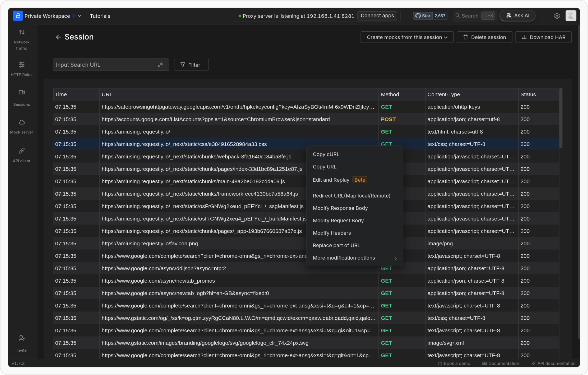This screenshot has width=588, height=375.
Task: Open Create mocks from this session dropdown
Action: (x=407, y=37)
